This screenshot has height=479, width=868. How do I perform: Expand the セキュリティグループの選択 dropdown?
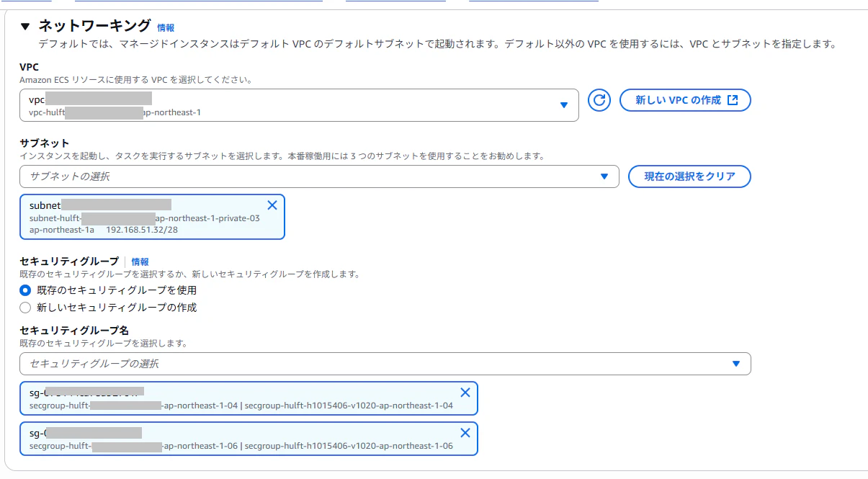385,364
